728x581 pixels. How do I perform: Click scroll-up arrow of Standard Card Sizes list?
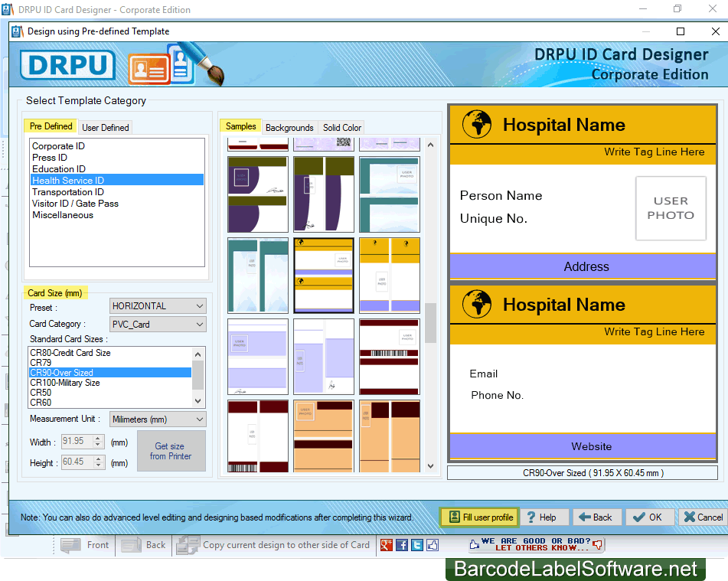tap(198, 354)
